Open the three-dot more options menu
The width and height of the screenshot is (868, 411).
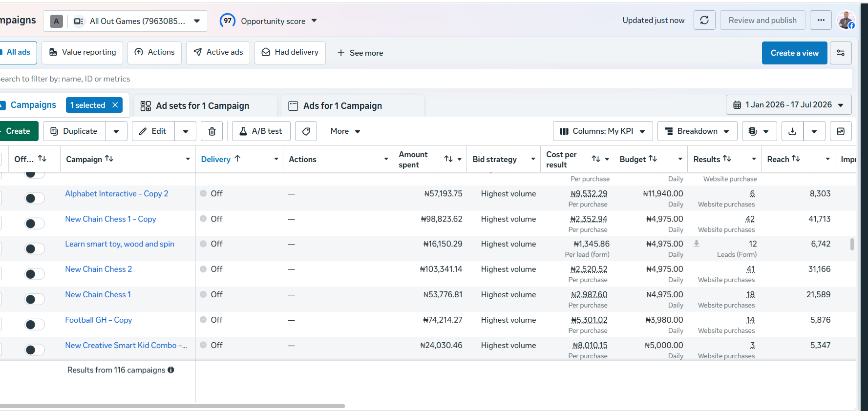pyautogui.click(x=821, y=21)
